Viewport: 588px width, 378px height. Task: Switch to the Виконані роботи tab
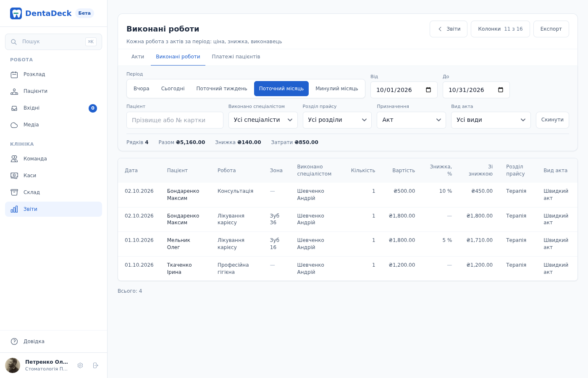pos(178,57)
